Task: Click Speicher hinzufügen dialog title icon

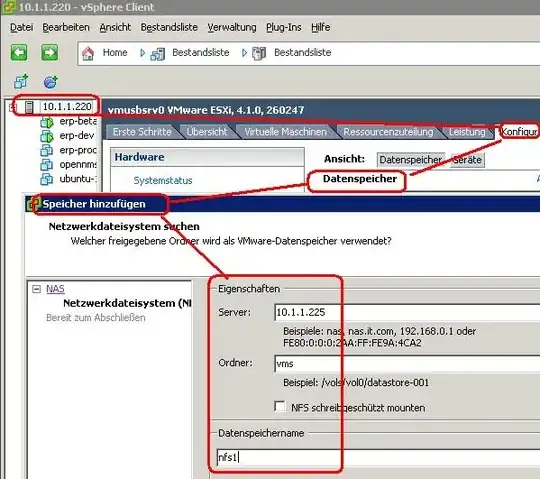Action: (x=33, y=204)
